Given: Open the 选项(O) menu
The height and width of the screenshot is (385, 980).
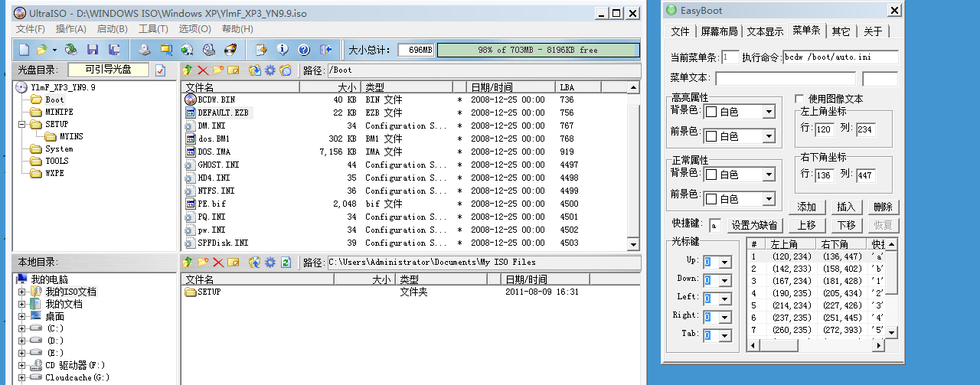Looking at the screenshot, I should click(x=194, y=29).
